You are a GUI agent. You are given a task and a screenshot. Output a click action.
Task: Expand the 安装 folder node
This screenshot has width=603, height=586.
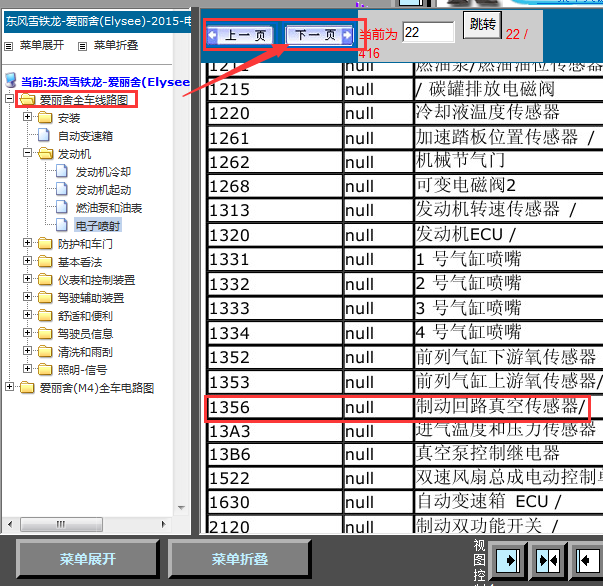(x=28, y=118)
